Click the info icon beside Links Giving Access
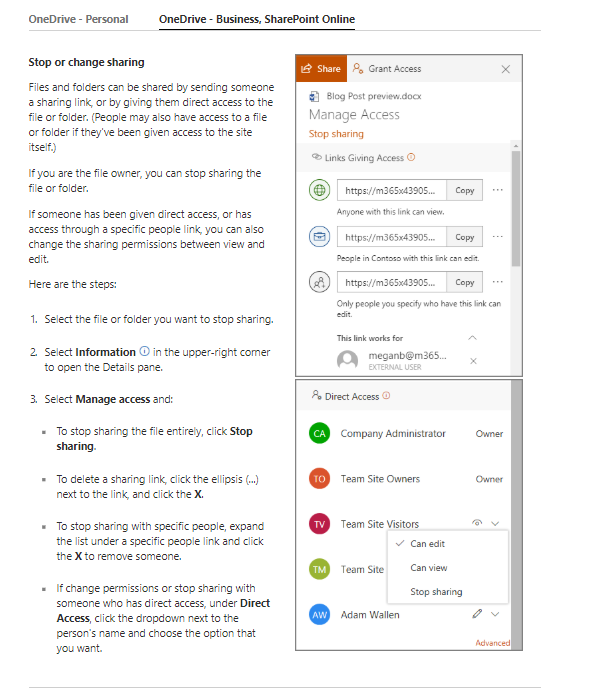 click(x=411, y=157)
